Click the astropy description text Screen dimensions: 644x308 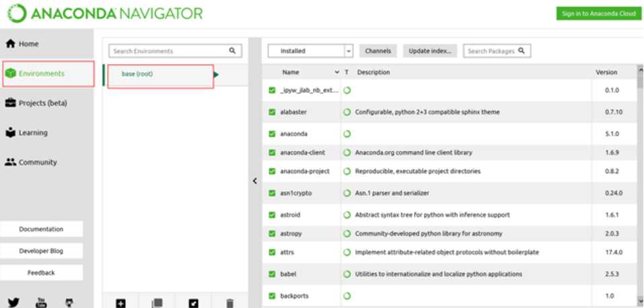click(x=429, y=234)
